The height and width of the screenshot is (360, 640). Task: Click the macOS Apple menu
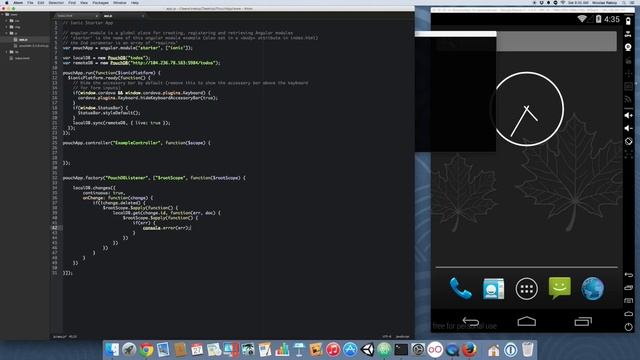7,2
